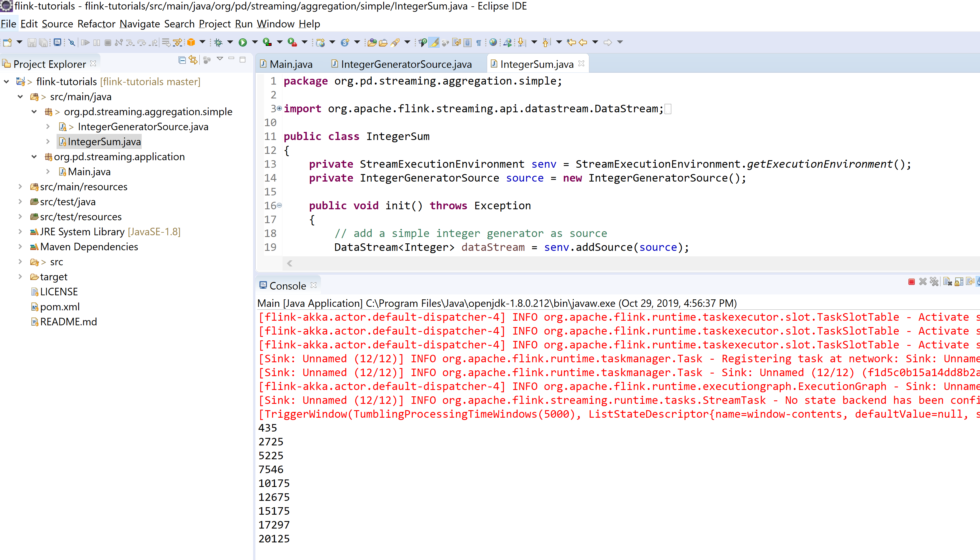This screenshot has height=560, width=980.
Task: Toggle Mark Occurrences highlighter in toolbar
Action: tap(434, 42)
